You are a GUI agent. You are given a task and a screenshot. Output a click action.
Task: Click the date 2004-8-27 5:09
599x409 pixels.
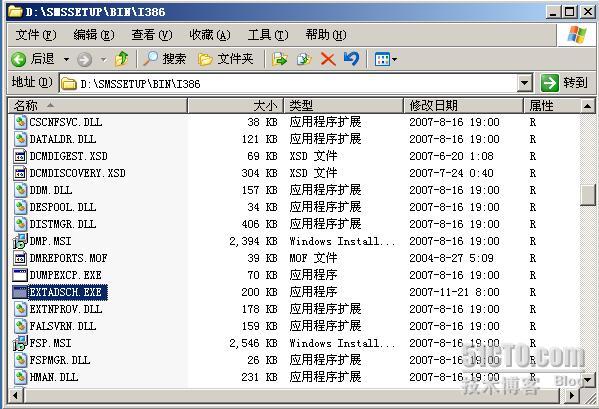point(451,258)
